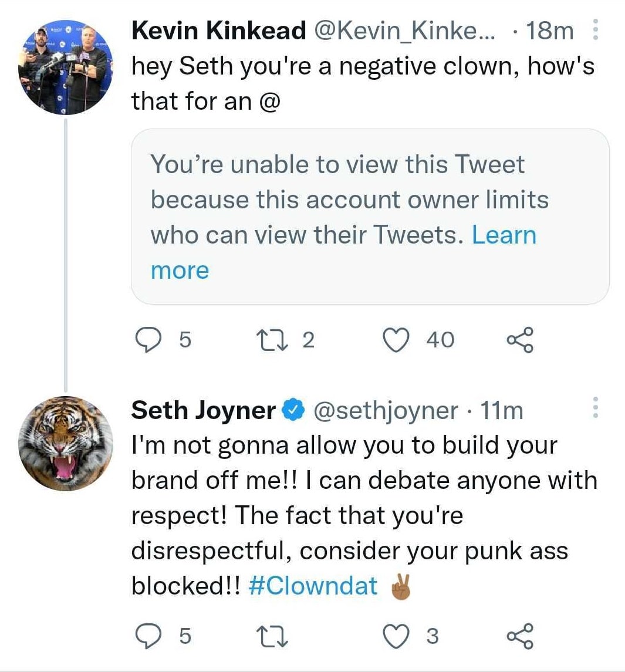Open Seth Joyner's display name
Image resolution: width=625 pixels, height=672 pixels.
coord(203,410)
